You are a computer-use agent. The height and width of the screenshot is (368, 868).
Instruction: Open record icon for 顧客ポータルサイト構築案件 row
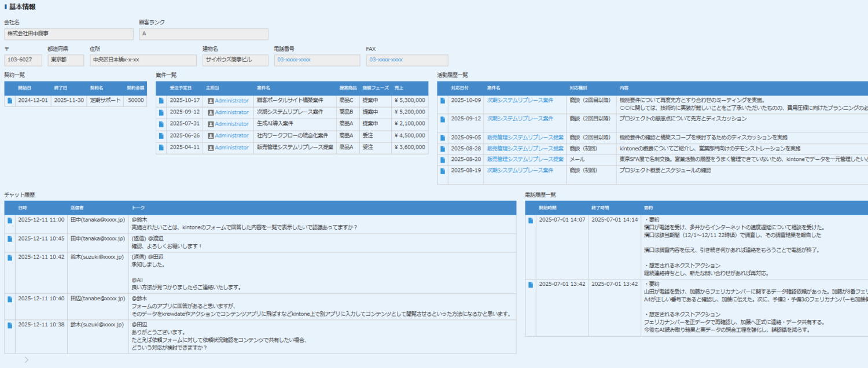click(161, 100)
